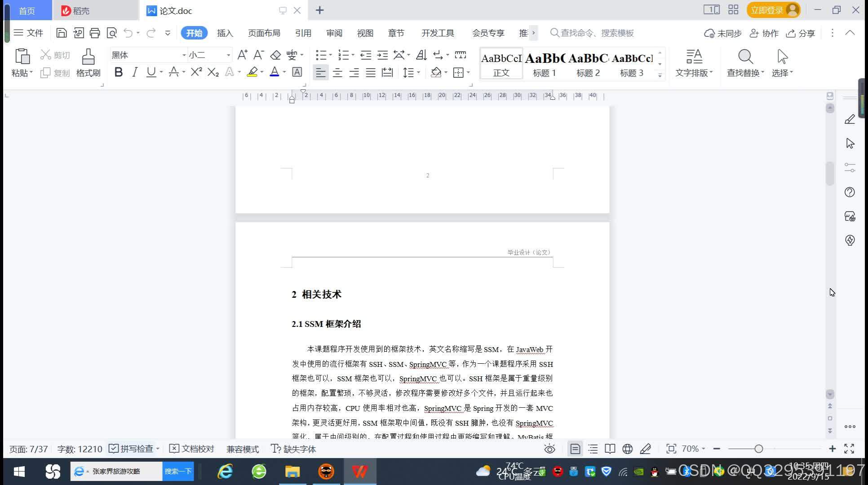Toggle Italic formatting
The width and height of the screenshot is (868, 485).
click(134, 72)
